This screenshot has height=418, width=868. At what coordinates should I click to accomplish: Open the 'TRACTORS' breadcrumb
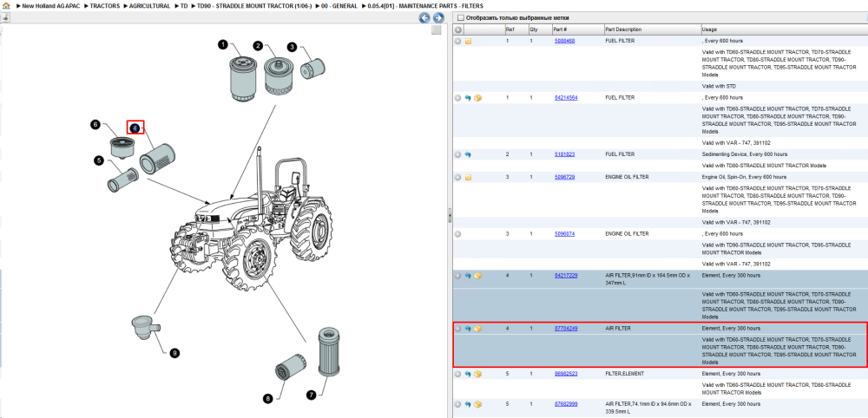[105, 6]
